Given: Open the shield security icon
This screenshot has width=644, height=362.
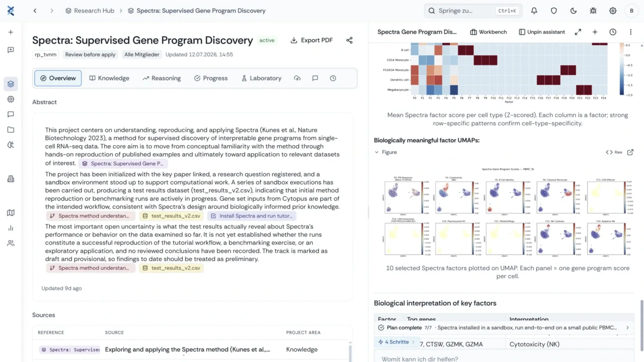Looking at the screenshot, I should [554, 11].
